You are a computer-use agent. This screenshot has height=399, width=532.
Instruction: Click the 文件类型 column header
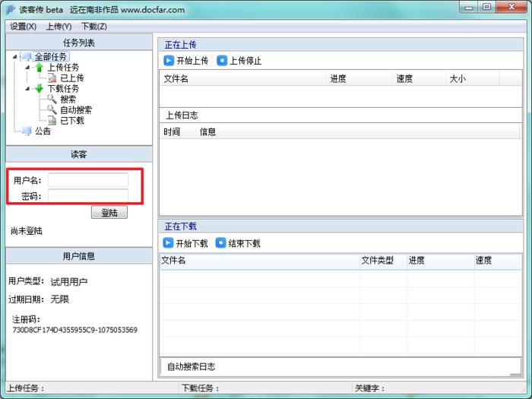[384, 261]
